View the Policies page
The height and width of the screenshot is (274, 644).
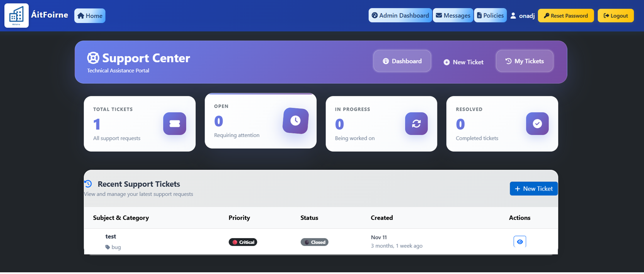(490, 15)
